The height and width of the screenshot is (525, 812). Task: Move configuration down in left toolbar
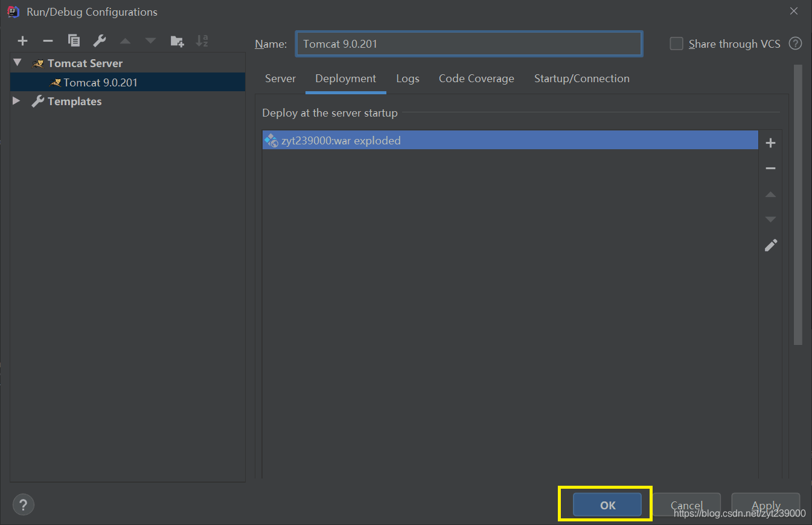[150, 41]
